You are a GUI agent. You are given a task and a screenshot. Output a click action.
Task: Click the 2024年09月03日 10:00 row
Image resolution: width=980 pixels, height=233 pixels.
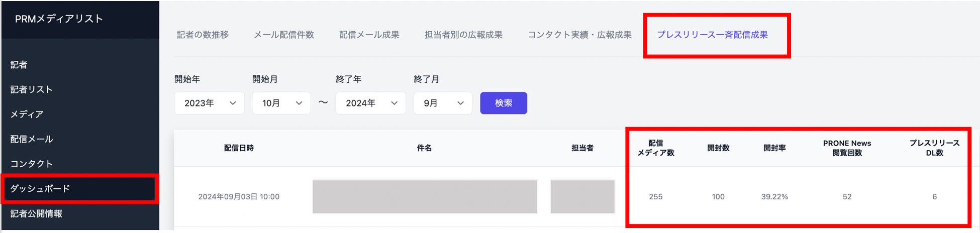click(x=239, y=197)
